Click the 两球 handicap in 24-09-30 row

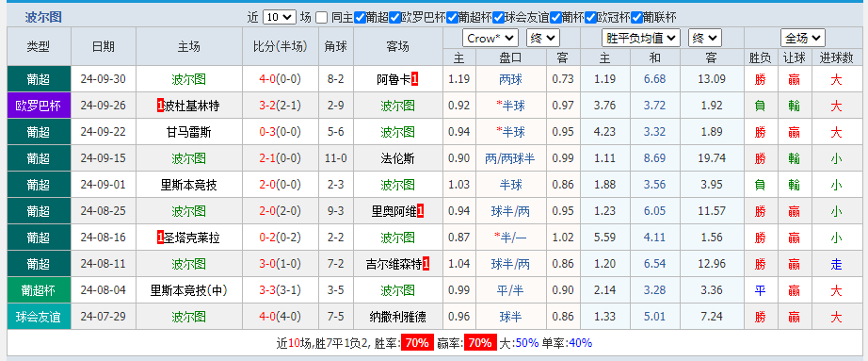(x=510, y=79)
